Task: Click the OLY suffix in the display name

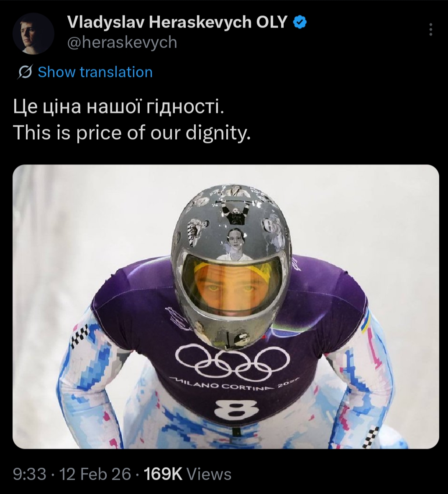Action: point(272,23)
